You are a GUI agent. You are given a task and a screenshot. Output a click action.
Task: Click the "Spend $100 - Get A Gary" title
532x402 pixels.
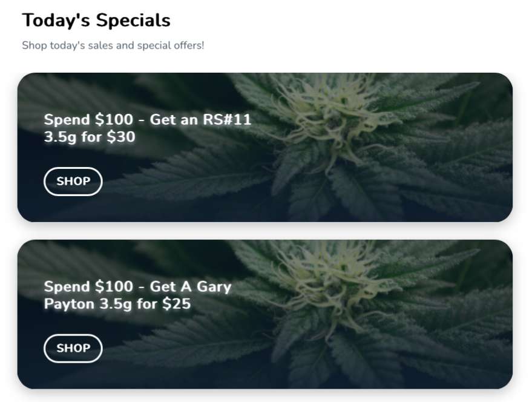tap(137, 286)
